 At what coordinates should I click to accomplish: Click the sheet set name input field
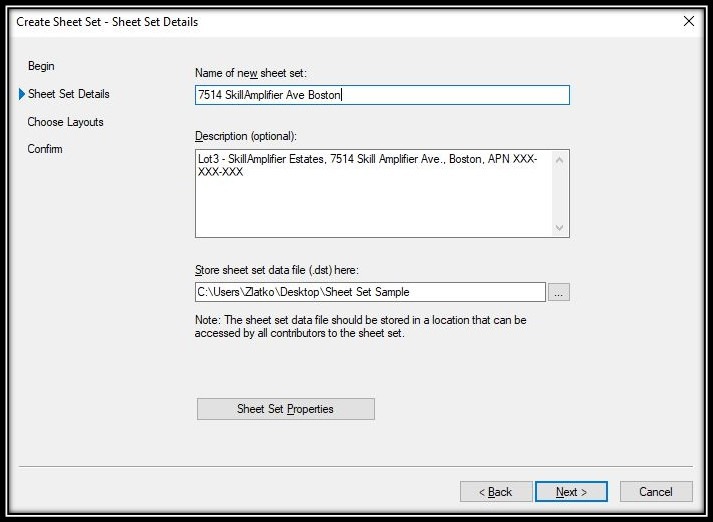pos(382,95)
